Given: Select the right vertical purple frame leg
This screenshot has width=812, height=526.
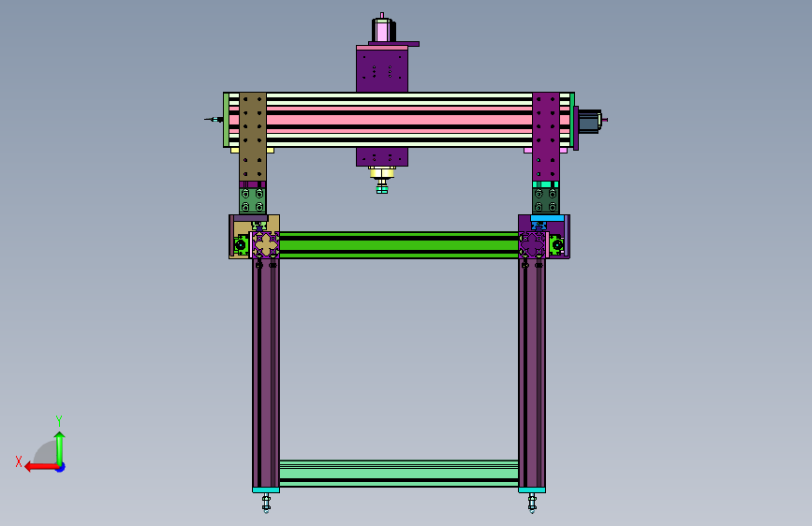Looking at the screenshot, I should tap(532, 373).
